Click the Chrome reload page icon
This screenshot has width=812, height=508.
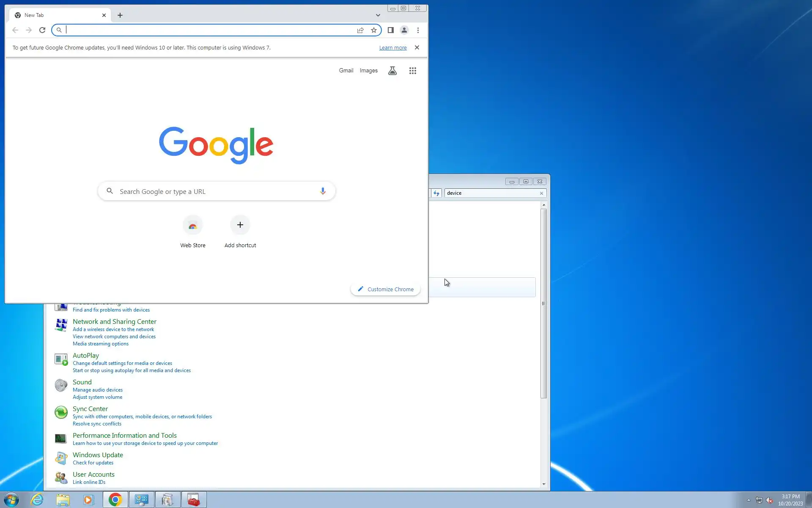tap(42, 30)
